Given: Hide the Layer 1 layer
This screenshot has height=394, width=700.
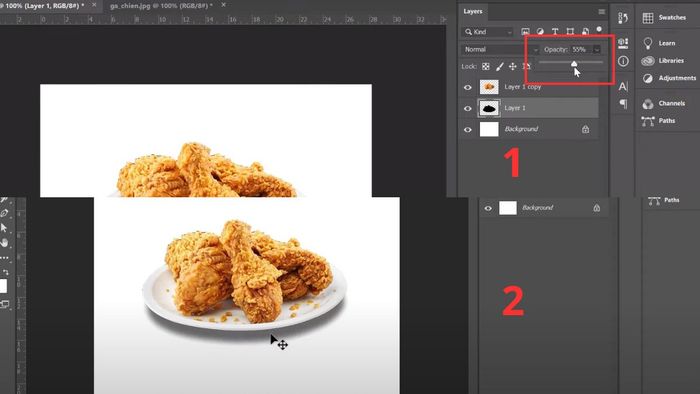Looking at the screenshot, I should pyautogui.click(x=467, y=108).
